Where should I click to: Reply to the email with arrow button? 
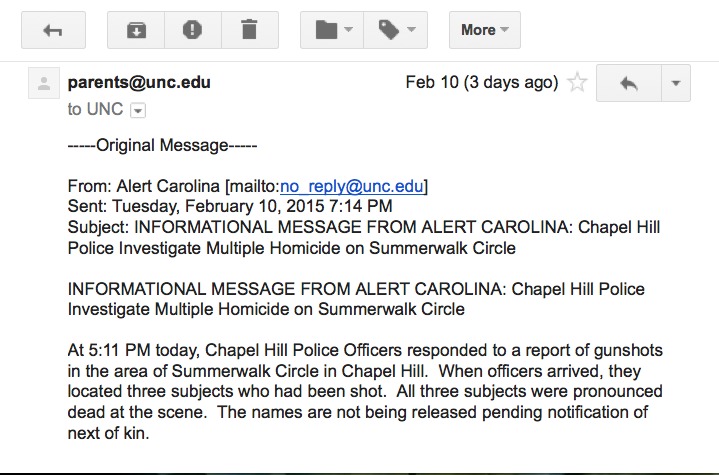pos(629,83)
